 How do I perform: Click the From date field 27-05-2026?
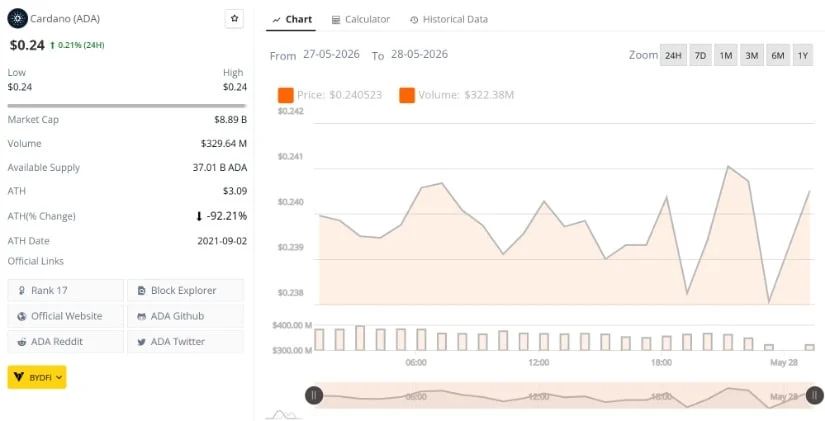[x=331, y=54]
